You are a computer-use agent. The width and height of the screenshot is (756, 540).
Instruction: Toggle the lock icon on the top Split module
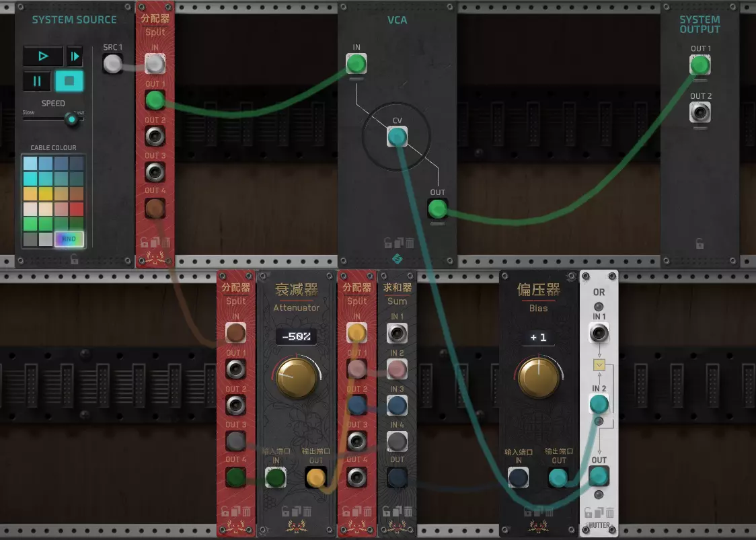click(144, 242)
